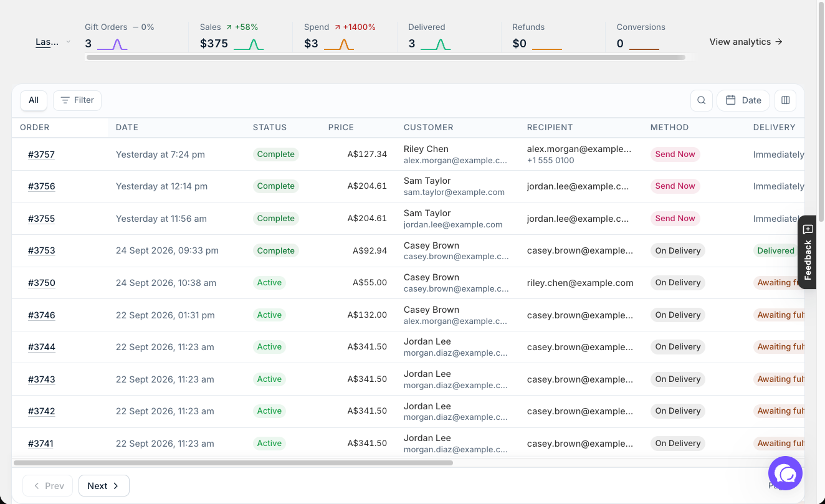Sort by the PRICE column header
The image size is (825, 504).
[x=341, y=127]
